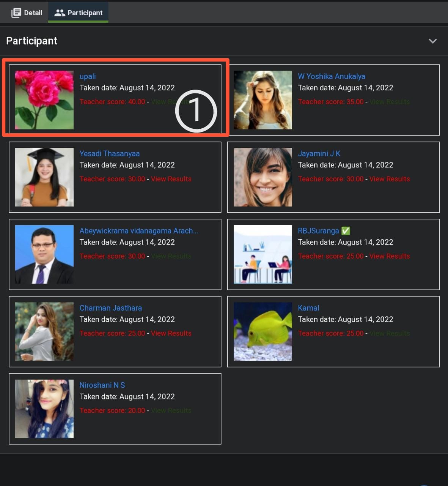View Results for Jayamini J K

tap(389, 179)
